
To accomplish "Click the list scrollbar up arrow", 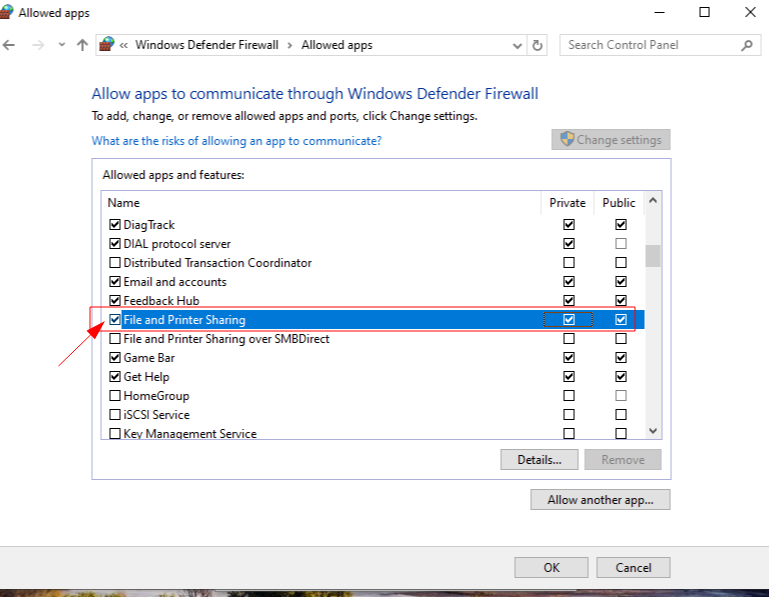I will pyautogui.click(x=653, y=200).
